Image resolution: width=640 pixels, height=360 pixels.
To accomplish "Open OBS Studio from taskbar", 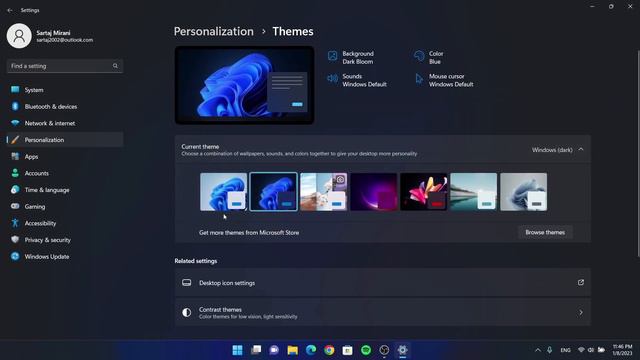I will point(384,350).
